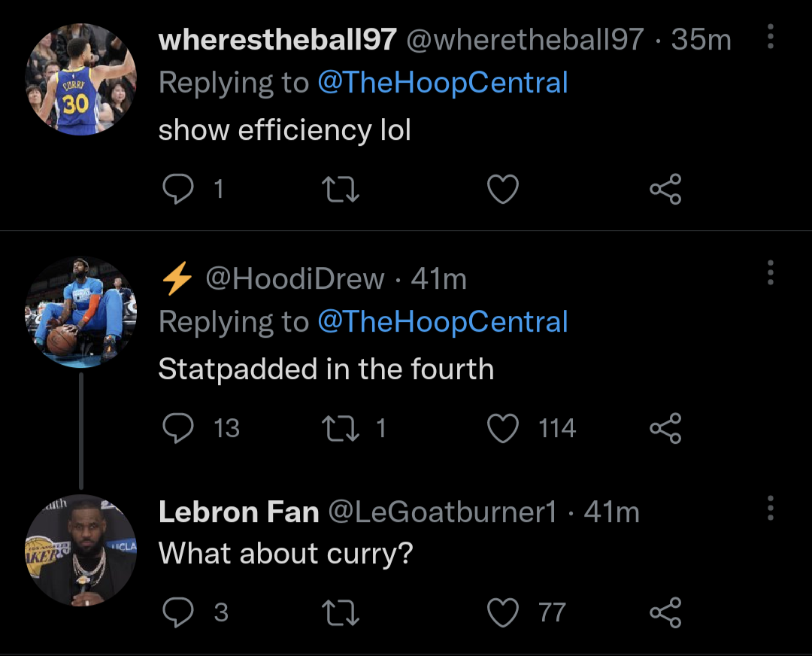This screenshot has width=812, height=656.
Task: Like the "Statpadded in the fourth" tweet
Action: pos(503,428)
